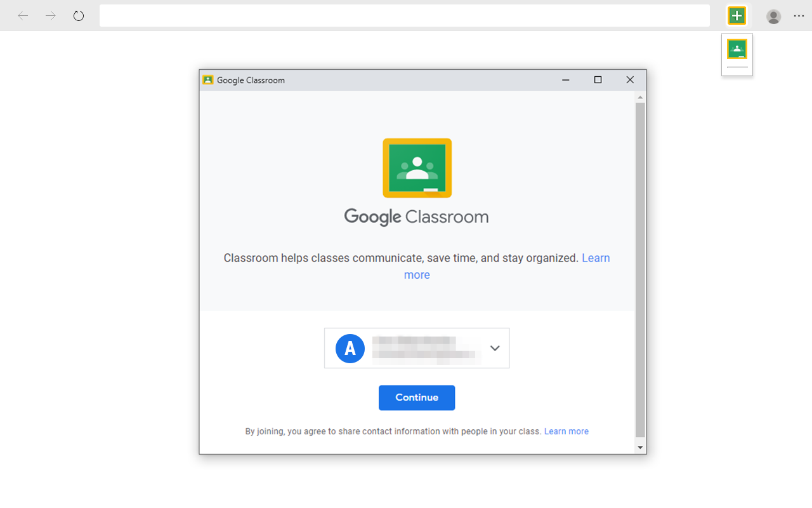
Task: Click the scrollbar down arrow in the Classroom window
Action: click(640, 448)
